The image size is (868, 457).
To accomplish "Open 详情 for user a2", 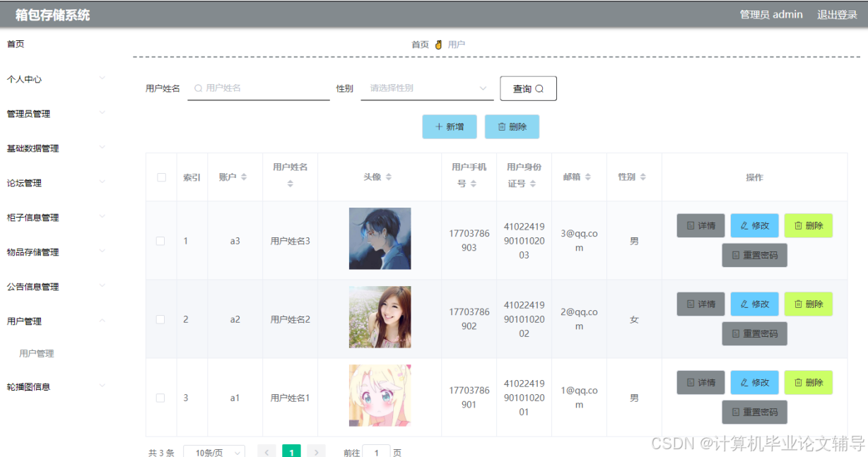I will click(700, 304).
